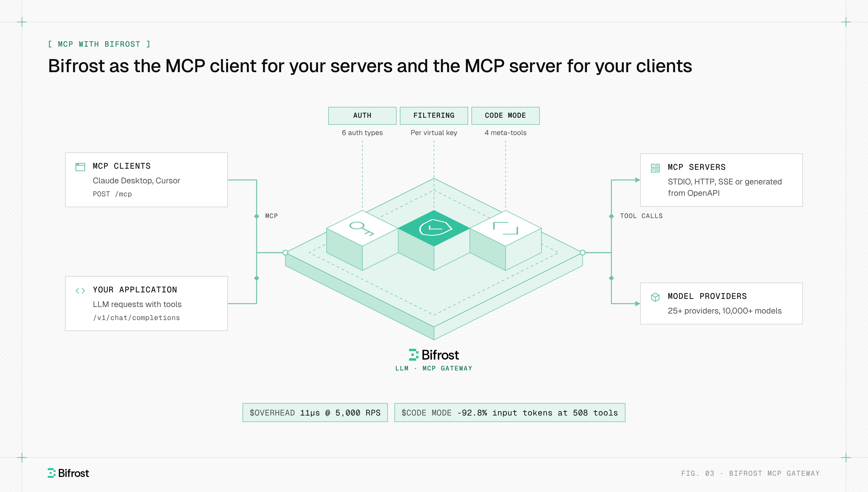
Task: Click the '6 auth types' caption
Action: pyautogui.click(x=362, y=133)
